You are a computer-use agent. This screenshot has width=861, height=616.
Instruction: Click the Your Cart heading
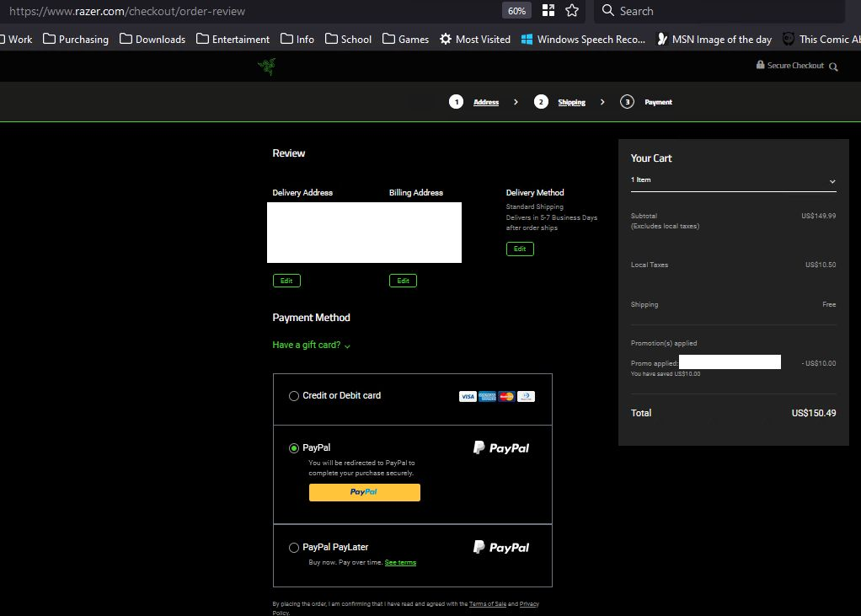[650, 158]
